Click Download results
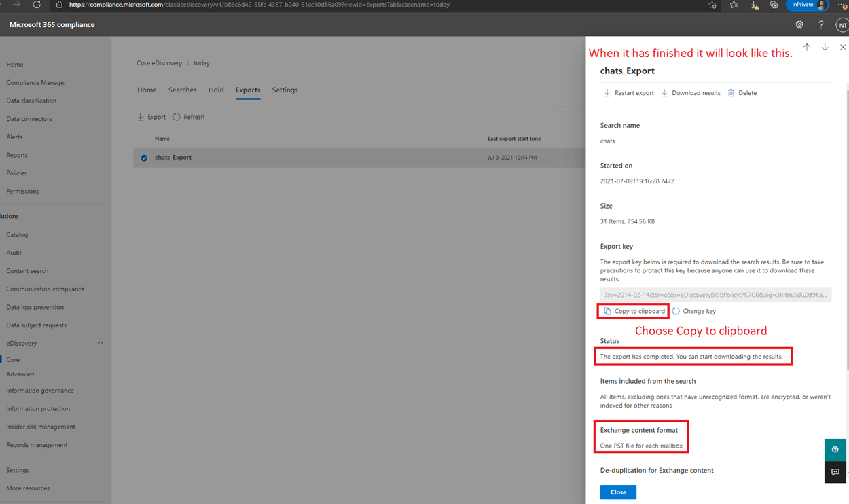849x504 pixels. 691,93
